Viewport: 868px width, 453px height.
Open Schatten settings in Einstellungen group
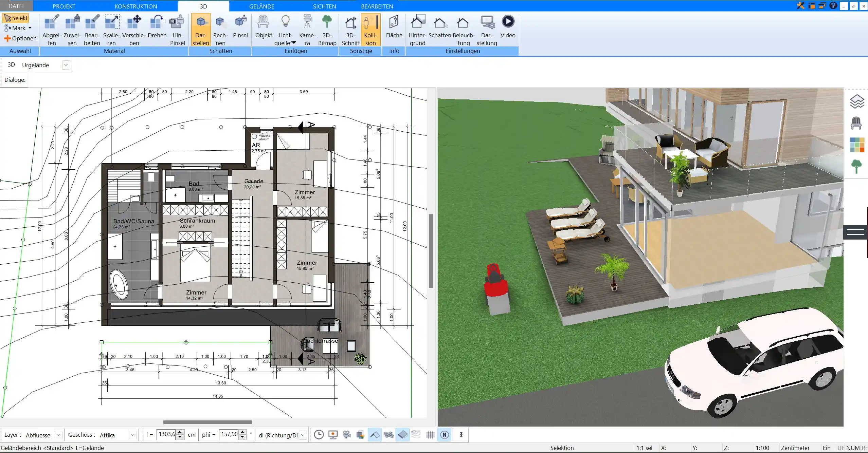(x=440, y=26)
